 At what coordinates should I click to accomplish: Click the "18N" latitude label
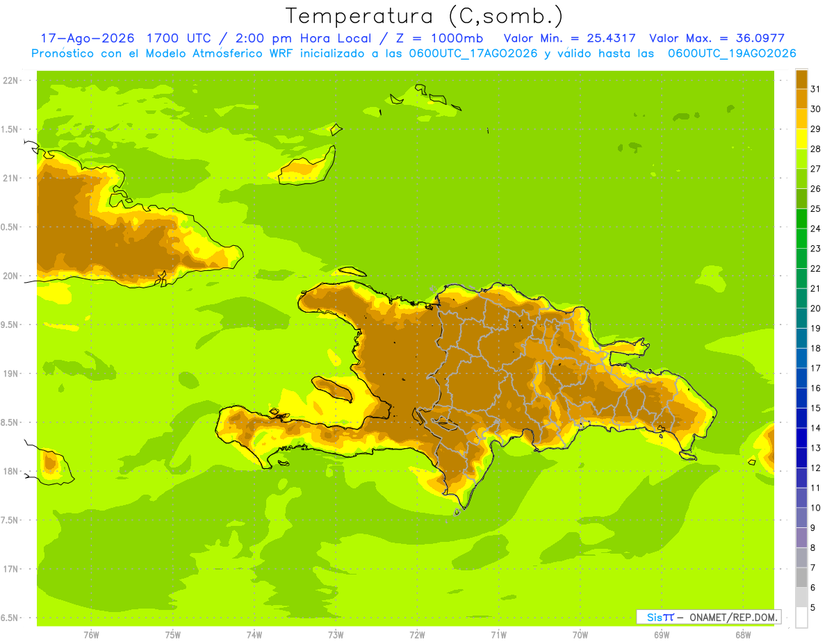pyautogui.click(x=11, y=471)
